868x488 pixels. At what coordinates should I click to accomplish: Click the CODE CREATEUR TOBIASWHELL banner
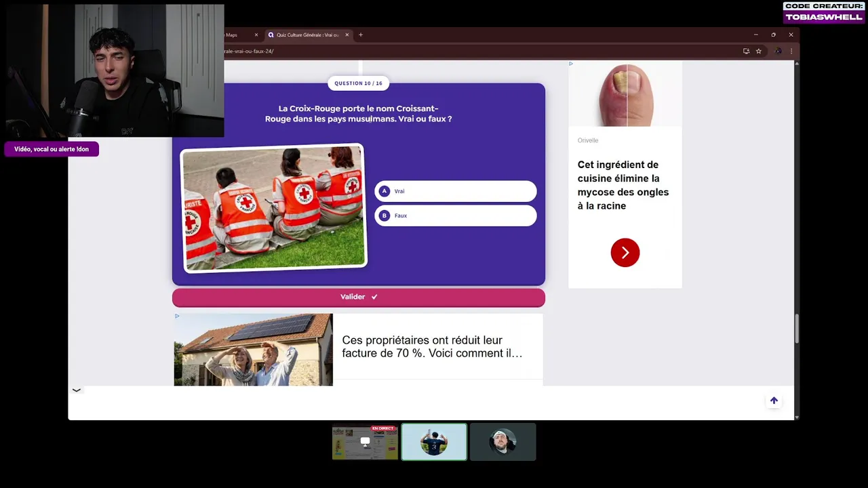pyautogui.click(x=824, y=12)
